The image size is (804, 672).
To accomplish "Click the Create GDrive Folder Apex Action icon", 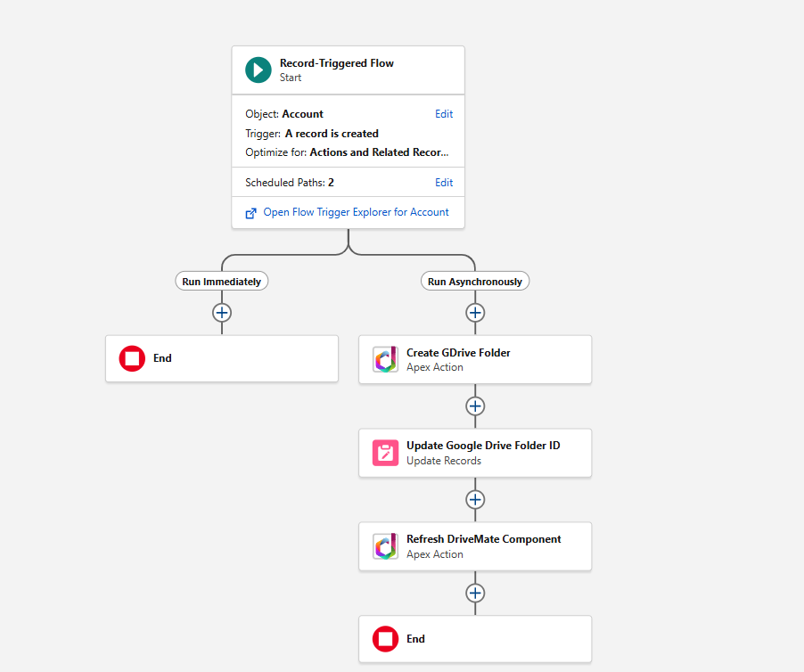I will 385,359.
